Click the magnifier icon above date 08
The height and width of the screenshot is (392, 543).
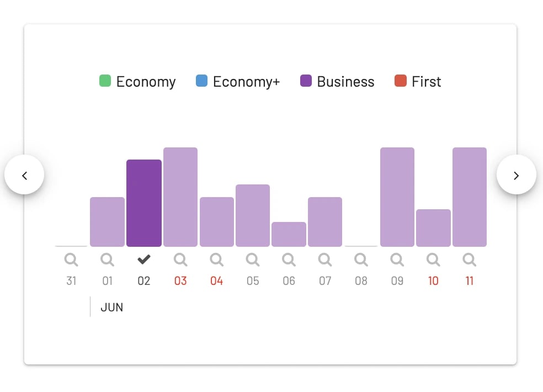[x=361, y=259]
